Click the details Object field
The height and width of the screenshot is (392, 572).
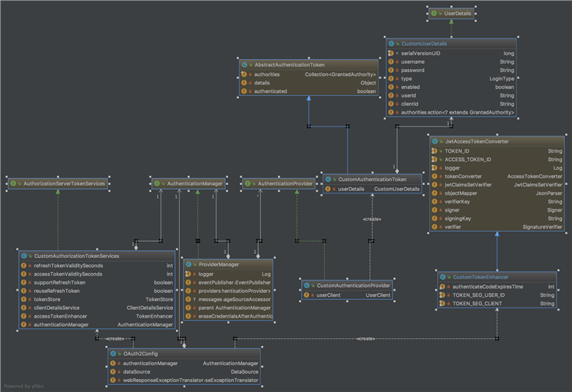pos(309,83)
